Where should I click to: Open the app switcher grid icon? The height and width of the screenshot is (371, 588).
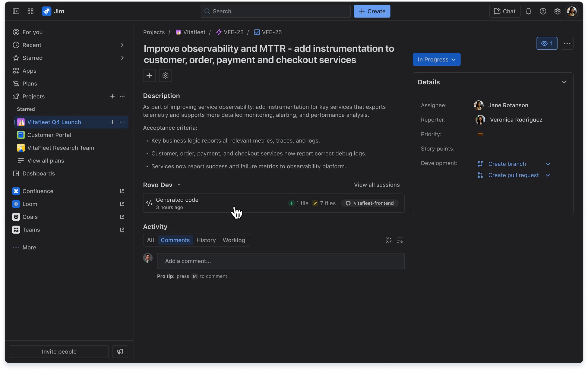point(30,11)
